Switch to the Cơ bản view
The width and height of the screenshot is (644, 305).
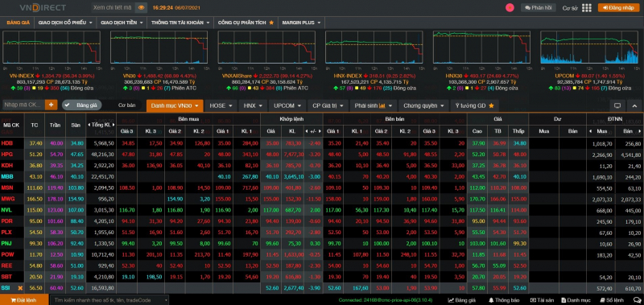tap(126, 105)
